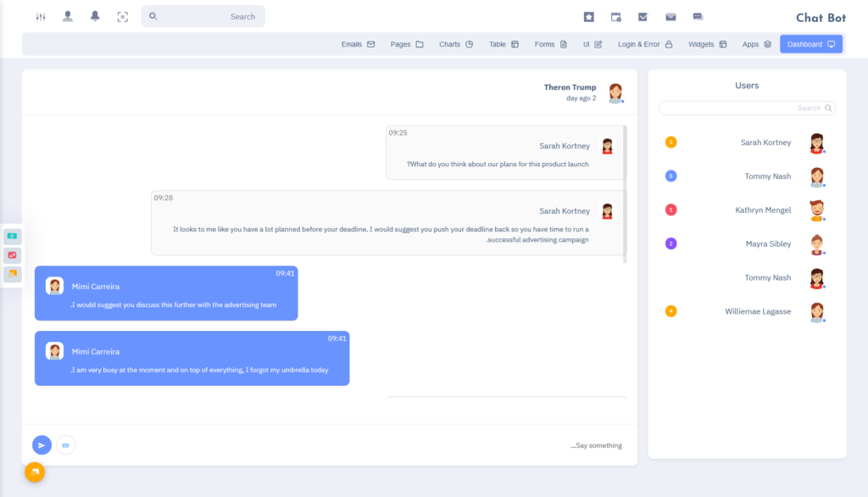Open the Widgets menu item
The image size is (868, 497).
tap(707, 43)
